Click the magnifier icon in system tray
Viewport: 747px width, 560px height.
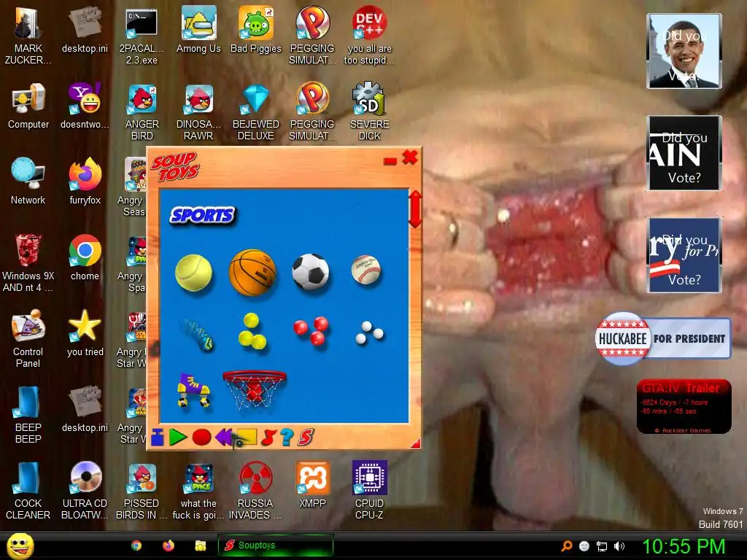coord(566,546)
